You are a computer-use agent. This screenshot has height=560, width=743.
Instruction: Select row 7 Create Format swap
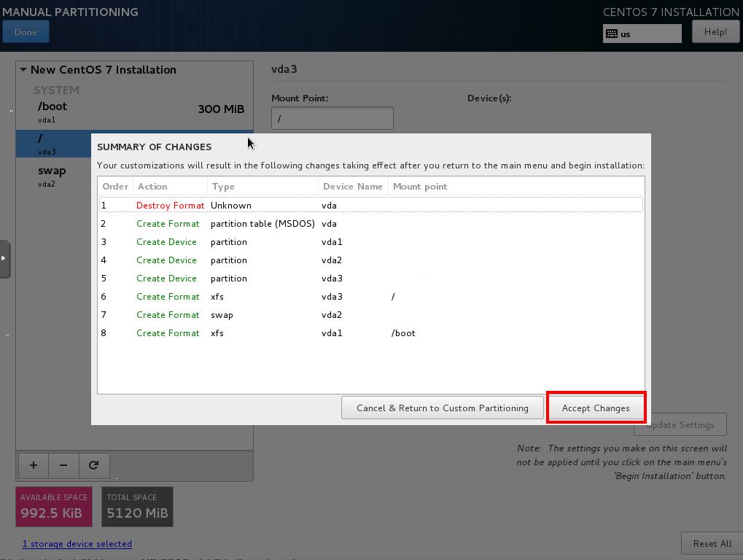[371, 314]
